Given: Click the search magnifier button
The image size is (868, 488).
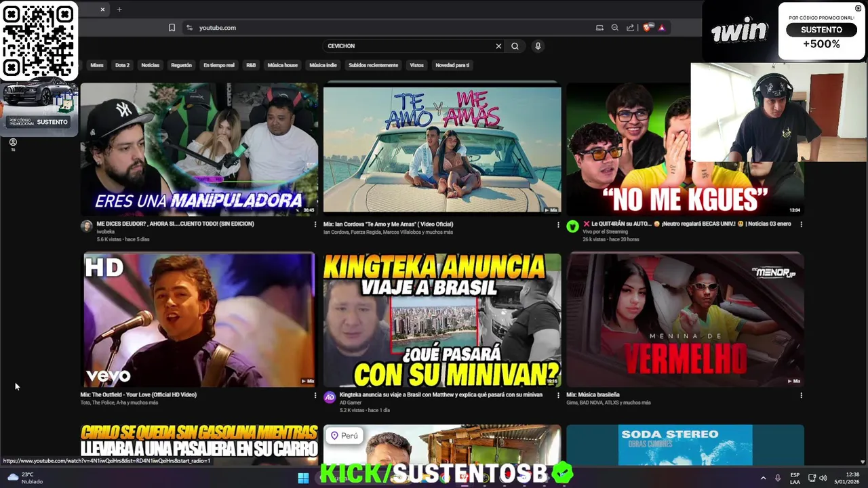Looking at the screenshot, I should tap(515, 46).
